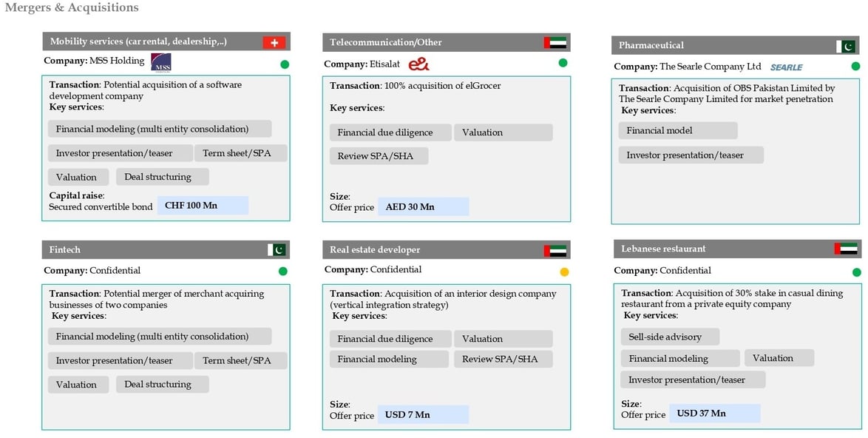Select the yellow status dot on the Real estate card
This screenshot has height=438, width=868.
(564, 272)
